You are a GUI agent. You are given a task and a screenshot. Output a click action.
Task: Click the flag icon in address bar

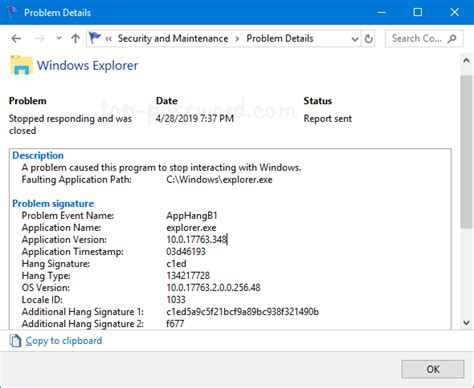click(95, 38)
